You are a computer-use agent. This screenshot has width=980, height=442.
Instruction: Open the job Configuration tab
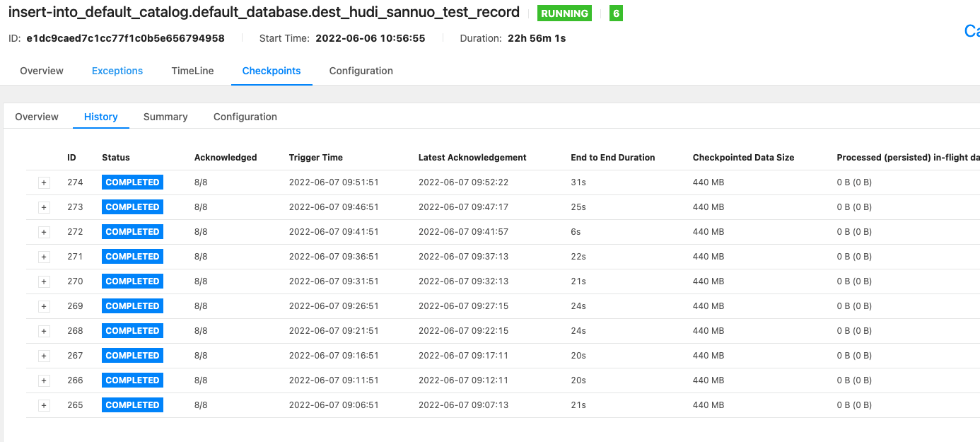pyautogui.click(x=361, y=71)
